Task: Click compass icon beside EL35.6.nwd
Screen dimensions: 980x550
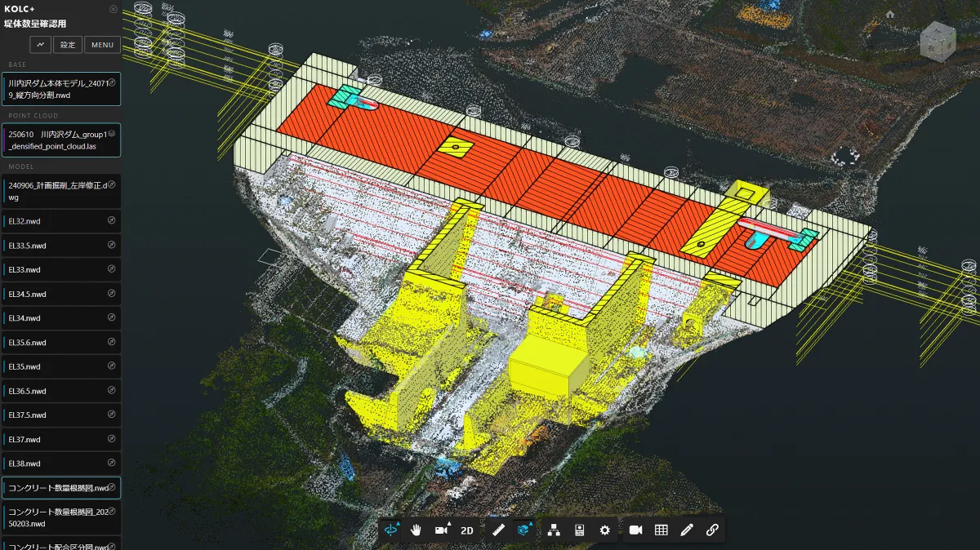Action: tap(112, 342)
